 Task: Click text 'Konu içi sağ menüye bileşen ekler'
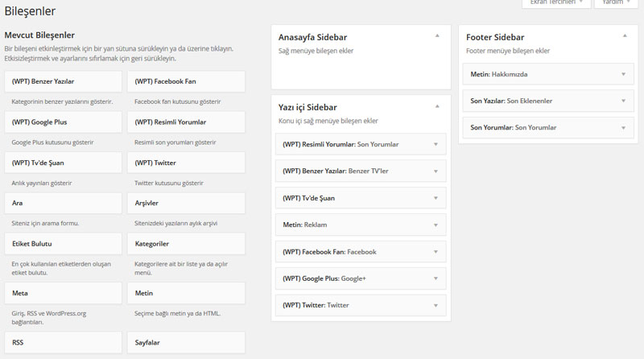pos(328,122)
